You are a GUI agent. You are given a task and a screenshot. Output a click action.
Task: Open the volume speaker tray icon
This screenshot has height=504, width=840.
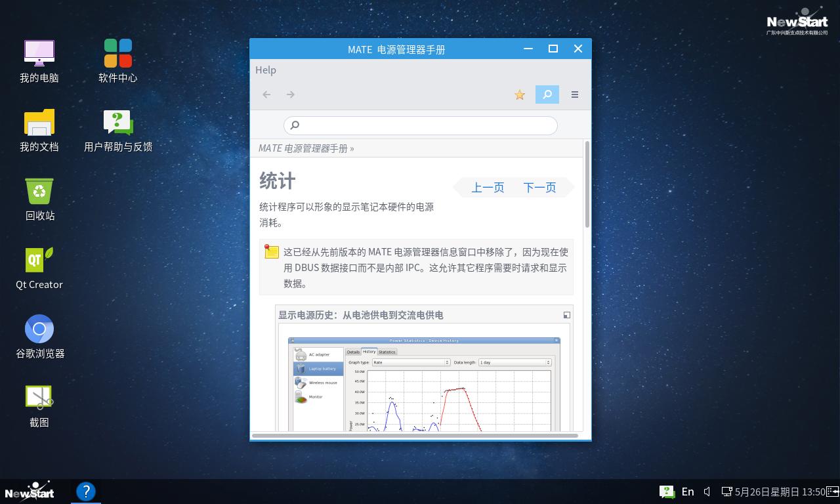coord(707,492)
